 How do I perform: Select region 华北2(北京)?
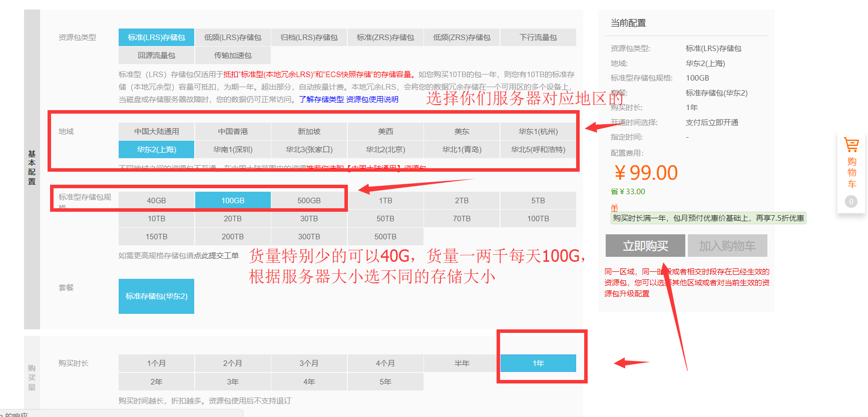pyautogui.click(x=385, y=150)
